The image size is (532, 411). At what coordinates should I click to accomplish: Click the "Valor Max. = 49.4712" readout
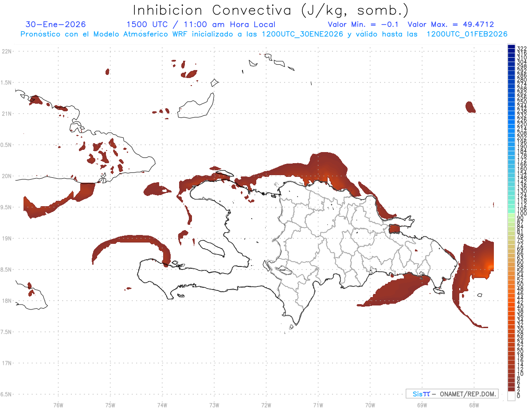(x=451, y=24)
